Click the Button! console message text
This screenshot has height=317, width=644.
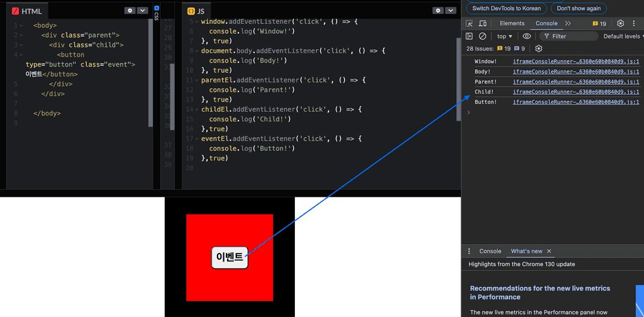coord(486,102)
